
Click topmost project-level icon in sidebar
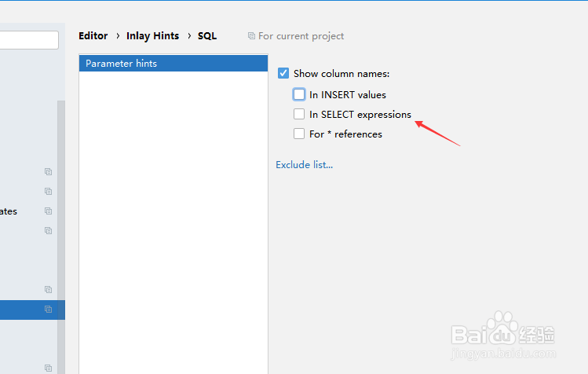[48, 171]
